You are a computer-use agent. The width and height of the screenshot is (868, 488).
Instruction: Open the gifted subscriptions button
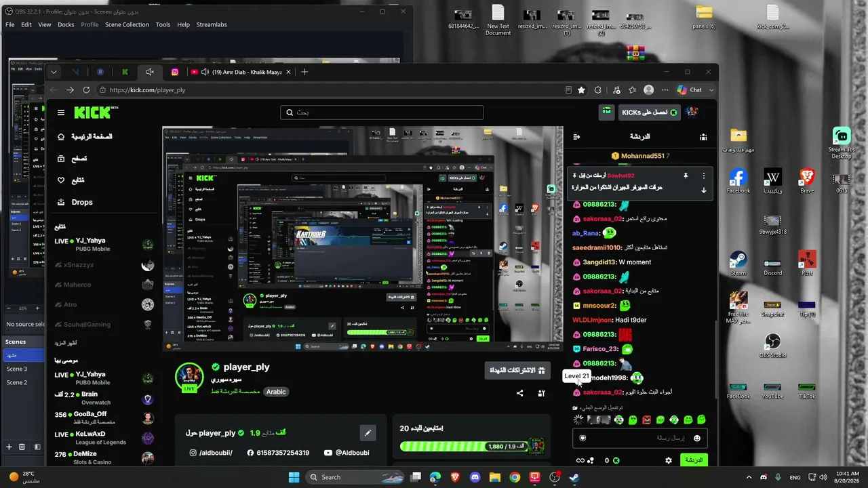click(517, 371)
